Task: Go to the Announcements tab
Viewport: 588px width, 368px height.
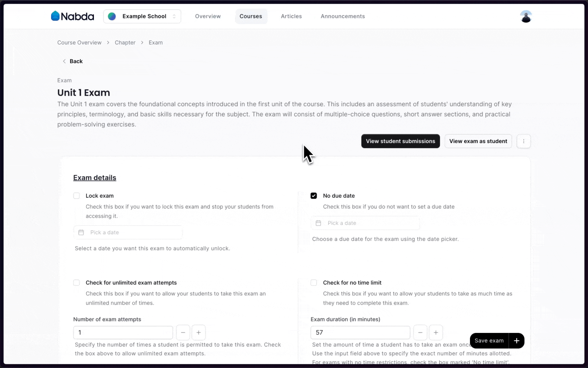Action: tap(343, 16)
